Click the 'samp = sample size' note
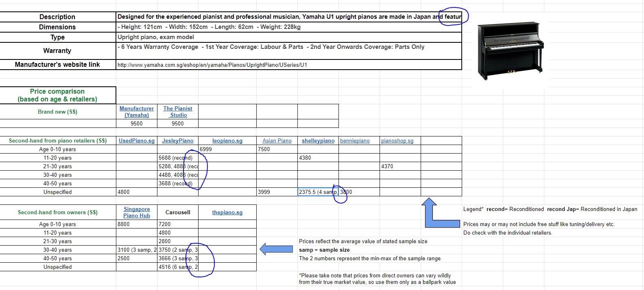 pos(324,250)
